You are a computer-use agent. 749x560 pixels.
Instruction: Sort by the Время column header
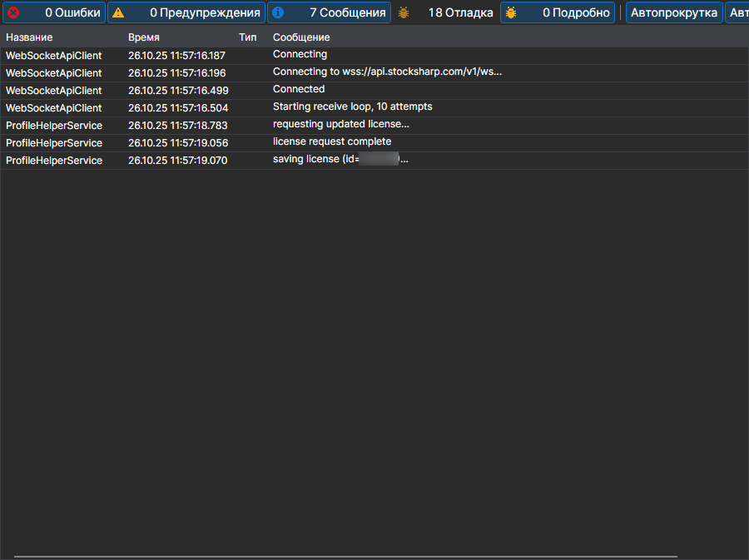[x=144, y=37]
